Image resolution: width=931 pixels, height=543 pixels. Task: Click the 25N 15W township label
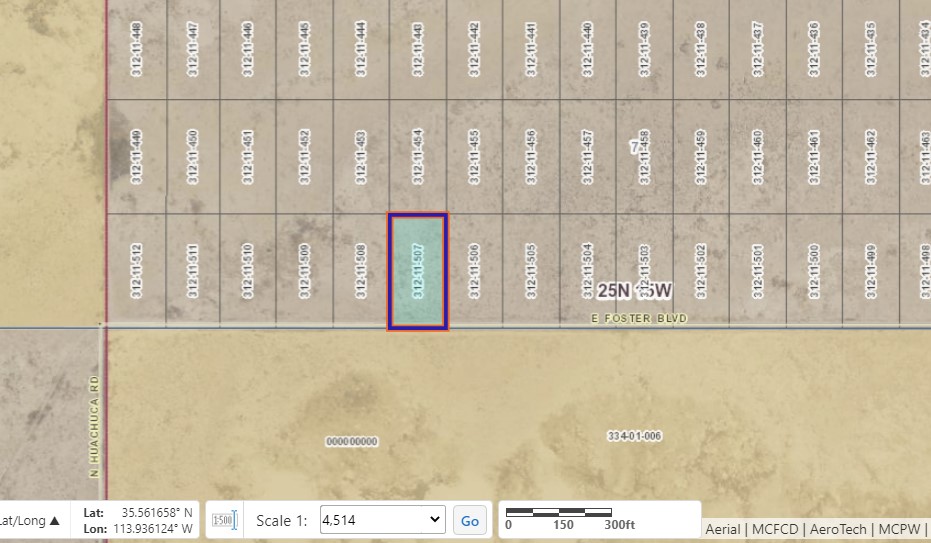tap(634, 290)
